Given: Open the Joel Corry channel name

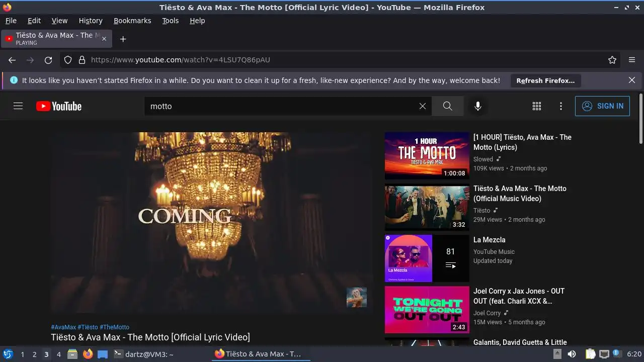Looking at the screenshot, I should coord(487,313).
